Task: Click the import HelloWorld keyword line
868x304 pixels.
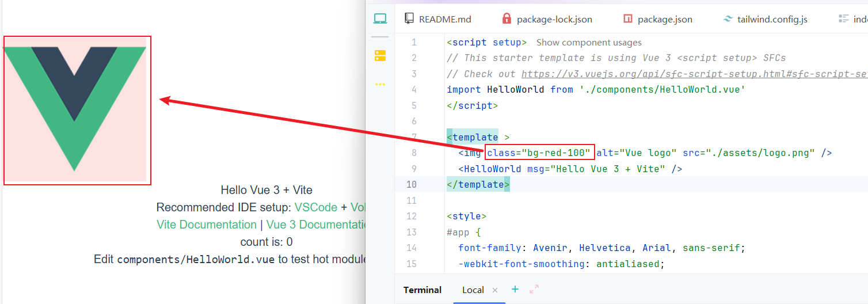Action: click(x=596, y=90)
